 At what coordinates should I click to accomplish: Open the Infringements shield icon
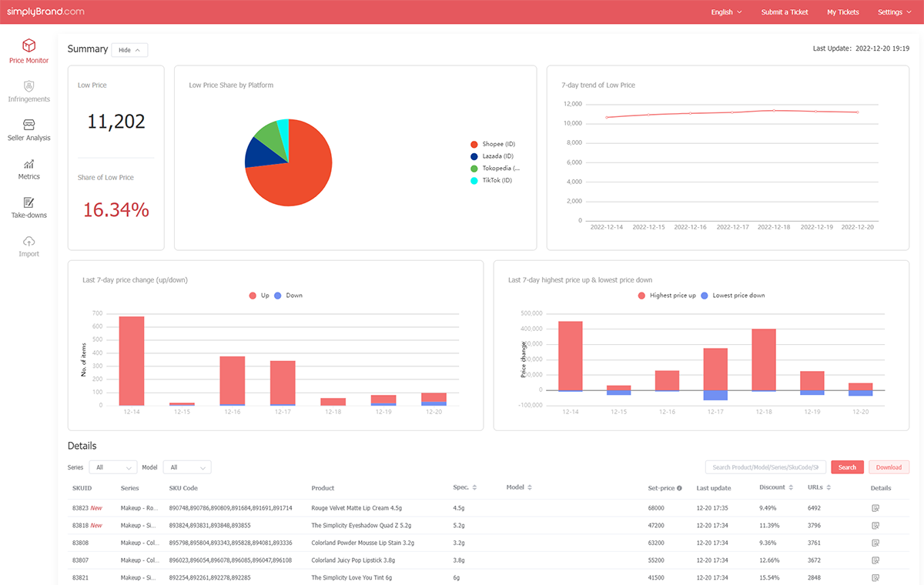pos(28,85)
